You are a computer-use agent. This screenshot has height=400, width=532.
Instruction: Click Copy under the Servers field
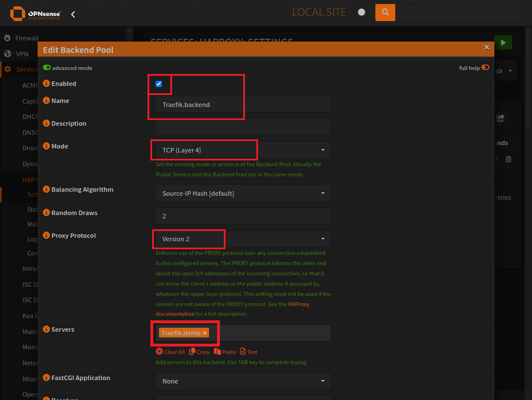(199, 352)
